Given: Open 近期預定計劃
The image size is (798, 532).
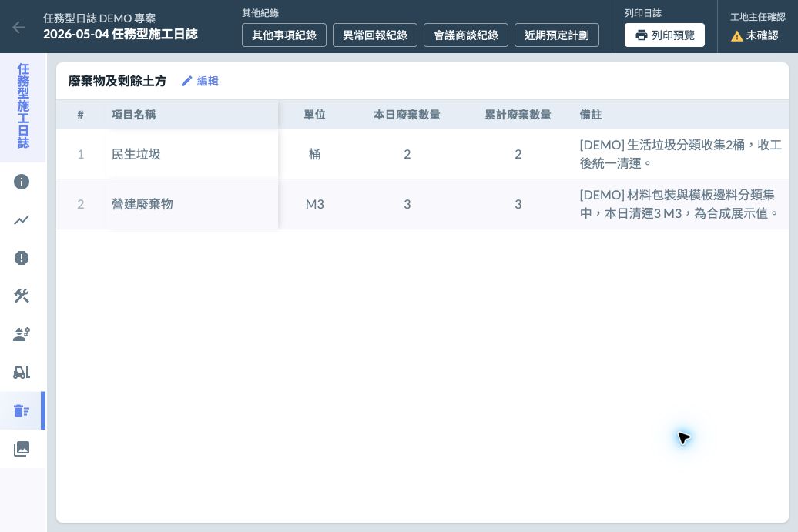Looking at the screenshot, I should 557,35.
